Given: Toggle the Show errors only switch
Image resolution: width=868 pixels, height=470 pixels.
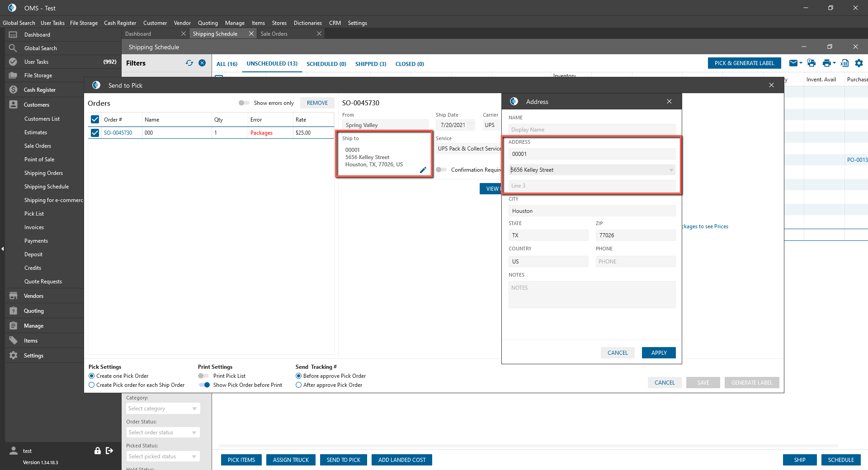Looking at the screenshot, I should pyautogui.click(x=244, y=103).
